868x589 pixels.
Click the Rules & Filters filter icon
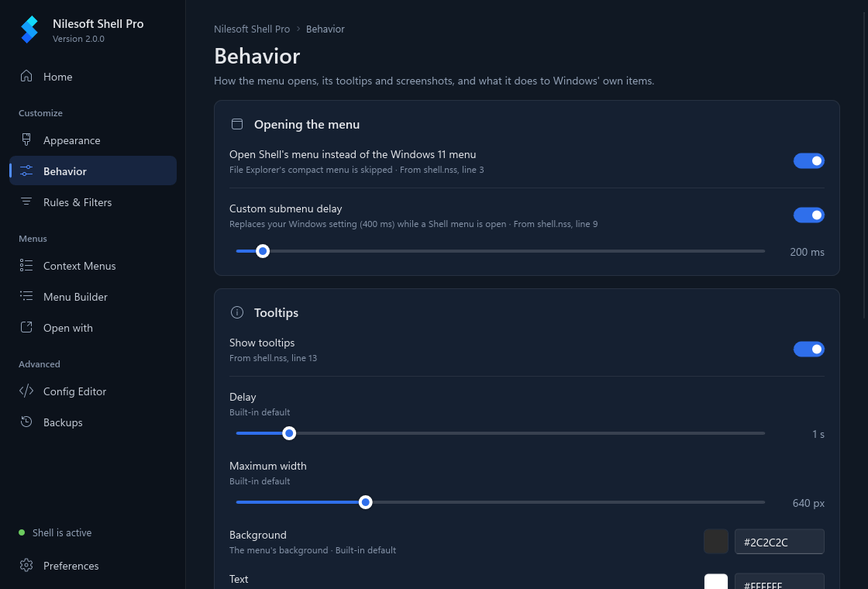[x=26, y=201]
